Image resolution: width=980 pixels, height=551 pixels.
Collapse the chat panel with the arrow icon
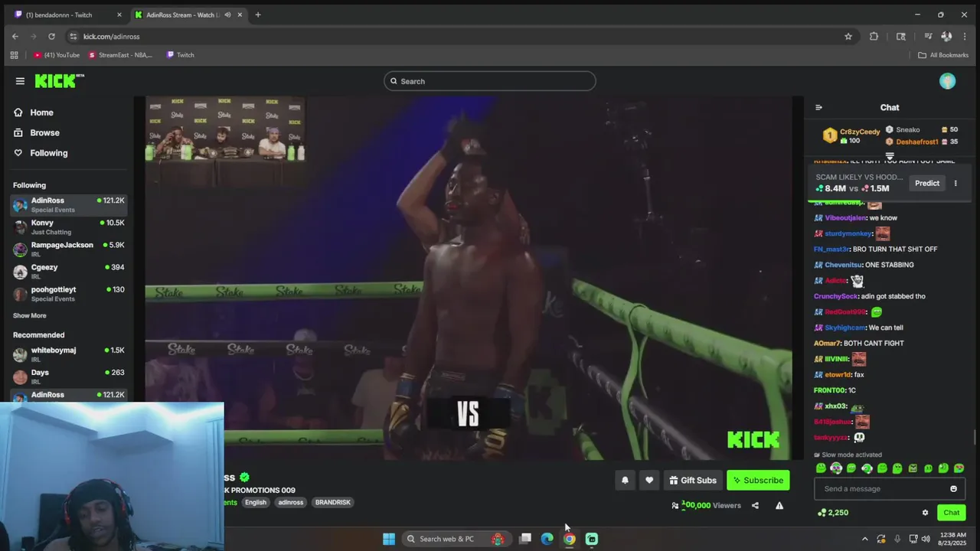coord(818,108)
